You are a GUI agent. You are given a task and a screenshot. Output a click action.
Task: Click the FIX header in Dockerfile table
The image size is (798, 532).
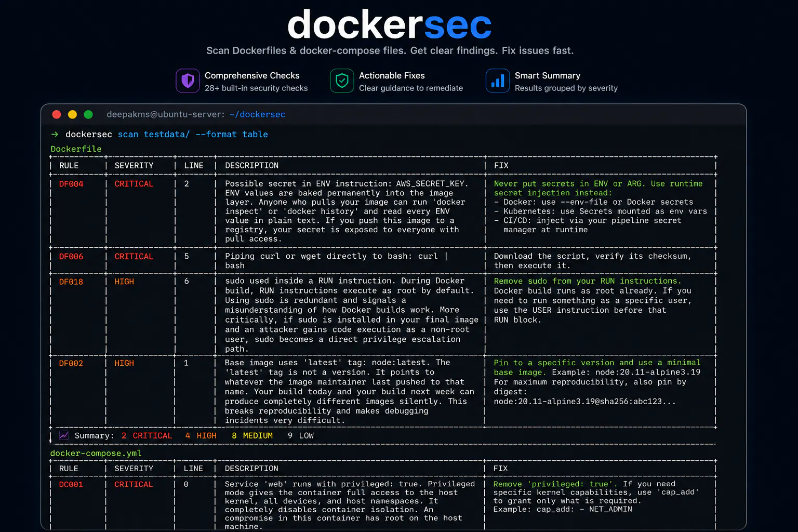pyautogui.click(x=501, y=165)
